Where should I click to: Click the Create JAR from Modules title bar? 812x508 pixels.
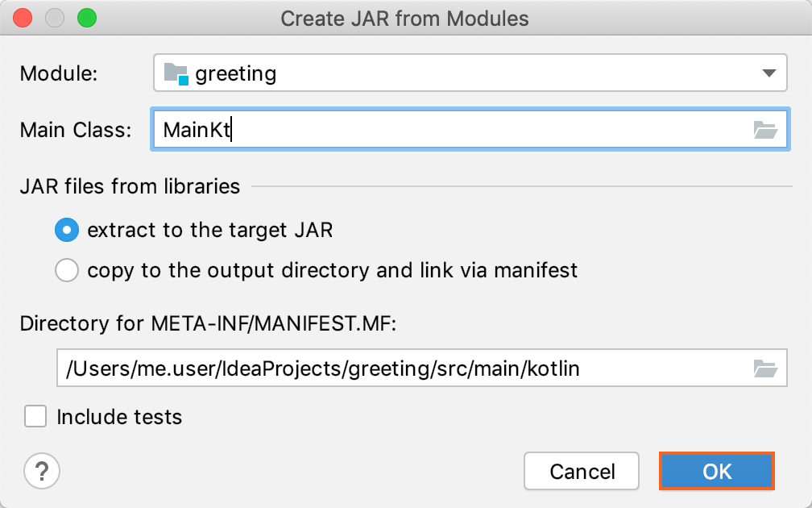click(x=406, y=18)
